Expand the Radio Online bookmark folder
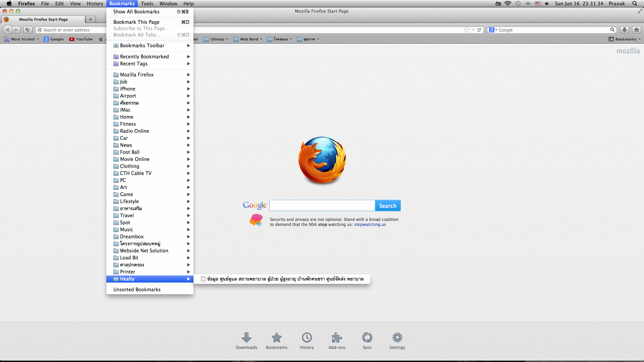 click(x=150, y=131)
